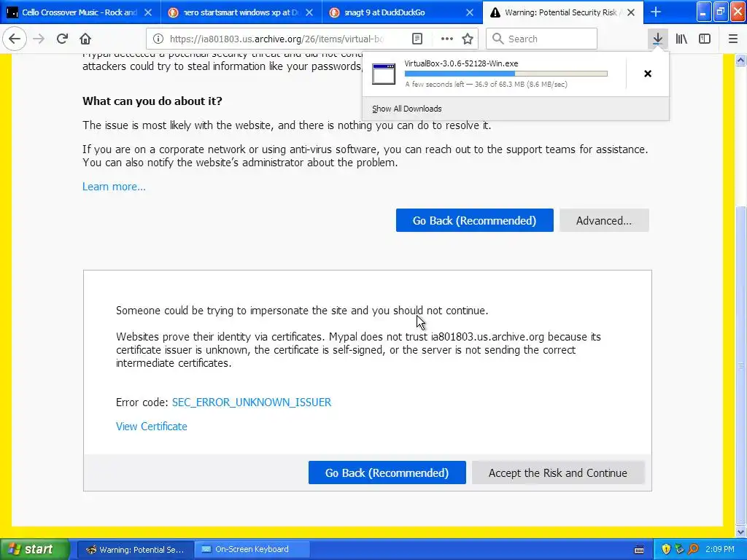Viewport: 747px width, 560px height.
Task: Click the vertical scrollbar up arrow
Action: pyautogui.click(x=741, y=60)
